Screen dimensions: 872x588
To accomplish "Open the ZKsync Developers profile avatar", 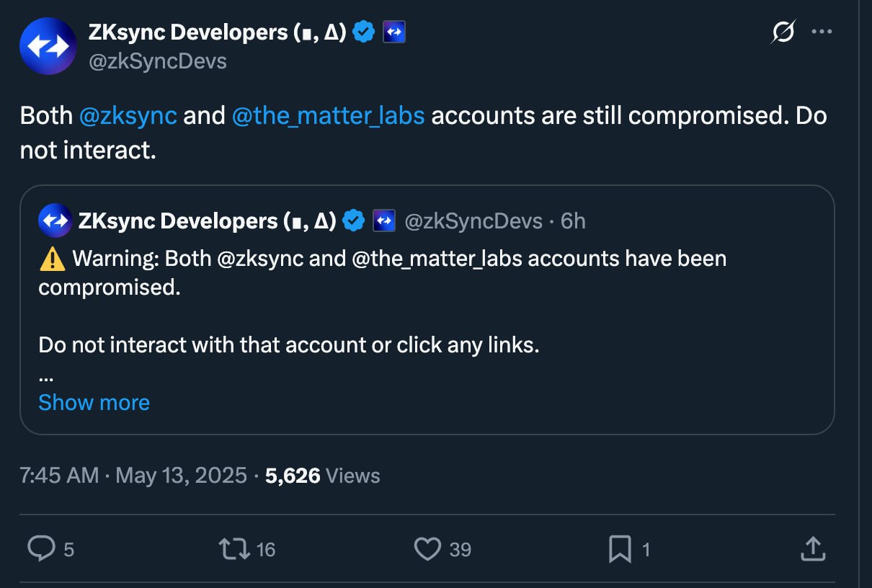I will pyautogui.click(x=48, y=47).
